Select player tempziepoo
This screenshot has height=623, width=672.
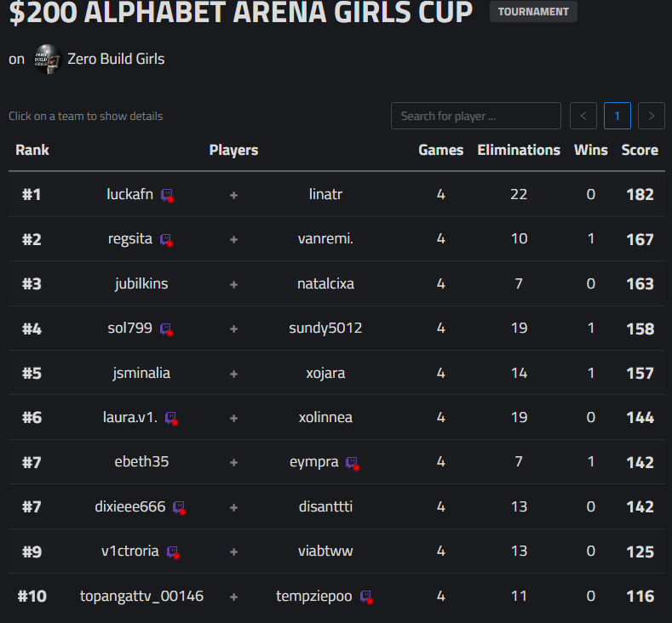tap(314, 597)
